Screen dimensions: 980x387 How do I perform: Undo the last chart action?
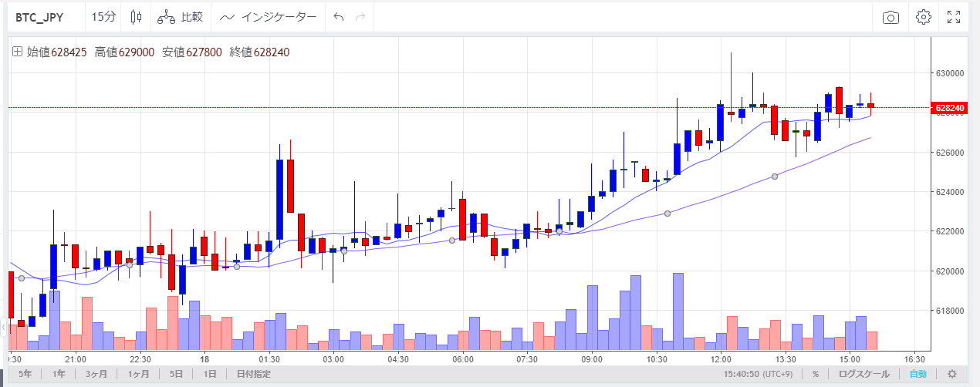339,17
